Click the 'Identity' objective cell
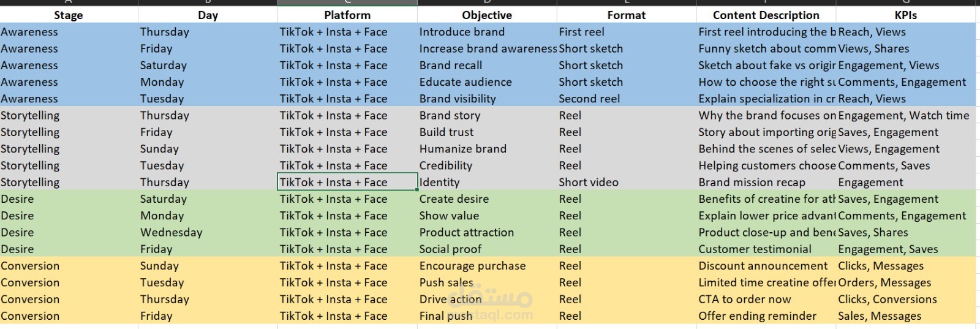 [487, 182]
